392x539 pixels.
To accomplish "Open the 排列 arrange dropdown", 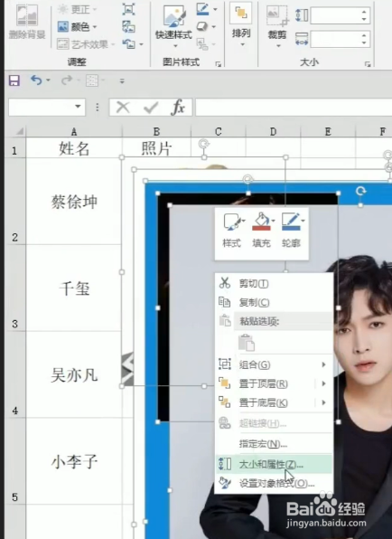I will click(x=241, y=24).
